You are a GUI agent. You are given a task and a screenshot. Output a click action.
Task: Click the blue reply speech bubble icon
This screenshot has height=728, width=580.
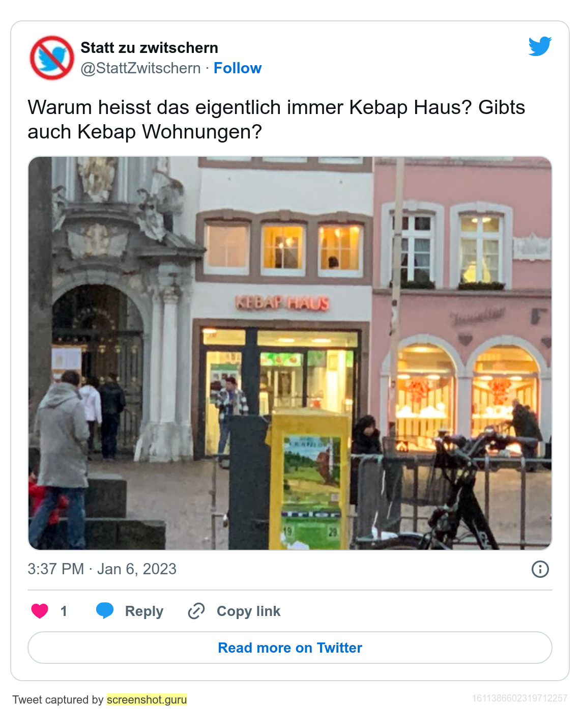click(105, 610)
